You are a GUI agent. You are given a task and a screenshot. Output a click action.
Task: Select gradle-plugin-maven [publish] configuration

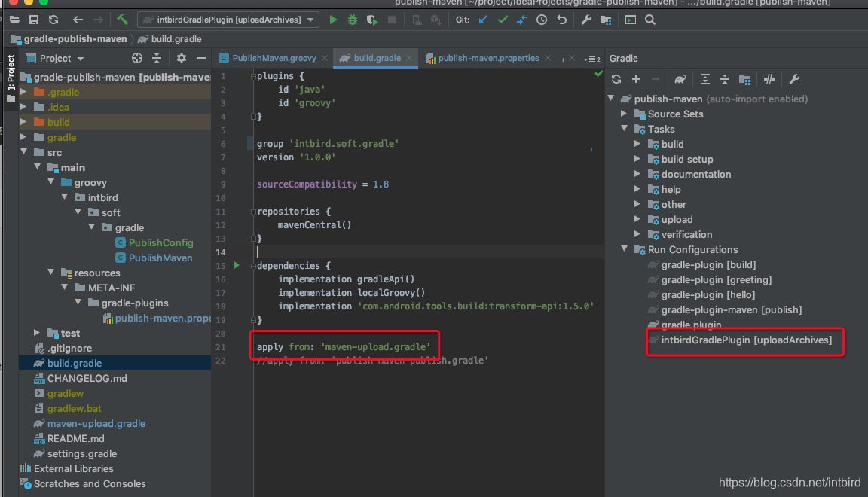click(732, 310)
